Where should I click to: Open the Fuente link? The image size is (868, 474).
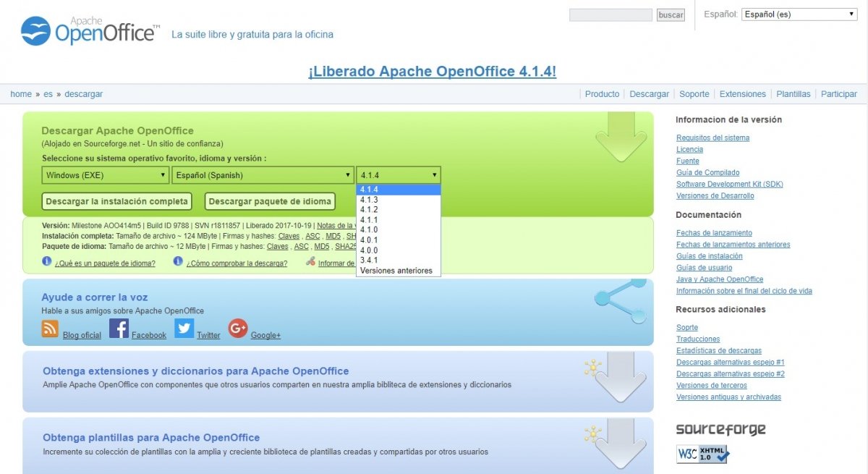point(688,161)
